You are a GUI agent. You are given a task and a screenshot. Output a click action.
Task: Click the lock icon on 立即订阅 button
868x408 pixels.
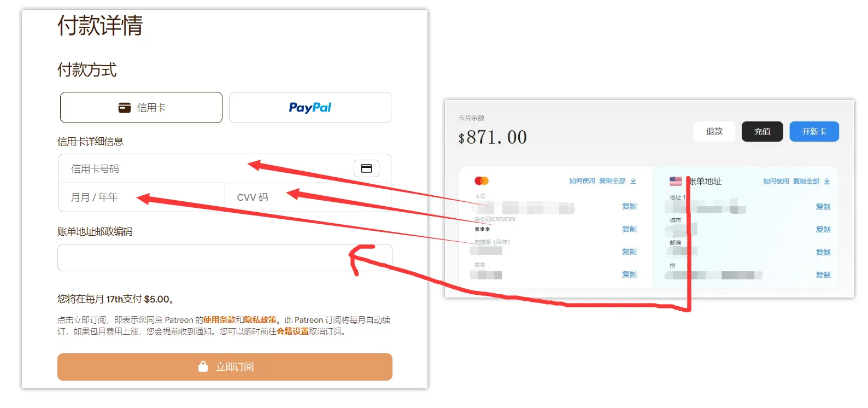[203, 366]
